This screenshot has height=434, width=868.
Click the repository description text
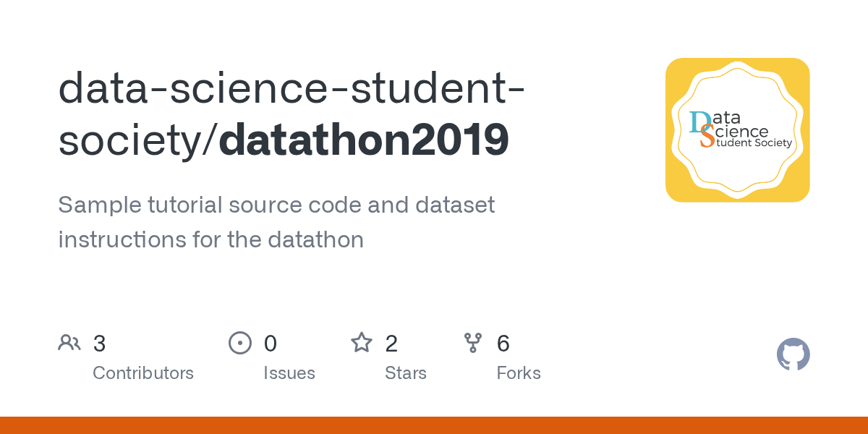[x=276, y=222]
